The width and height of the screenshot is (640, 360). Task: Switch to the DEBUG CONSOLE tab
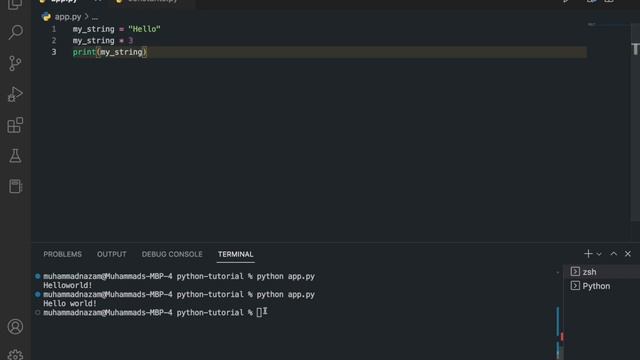tap(172, 254)
